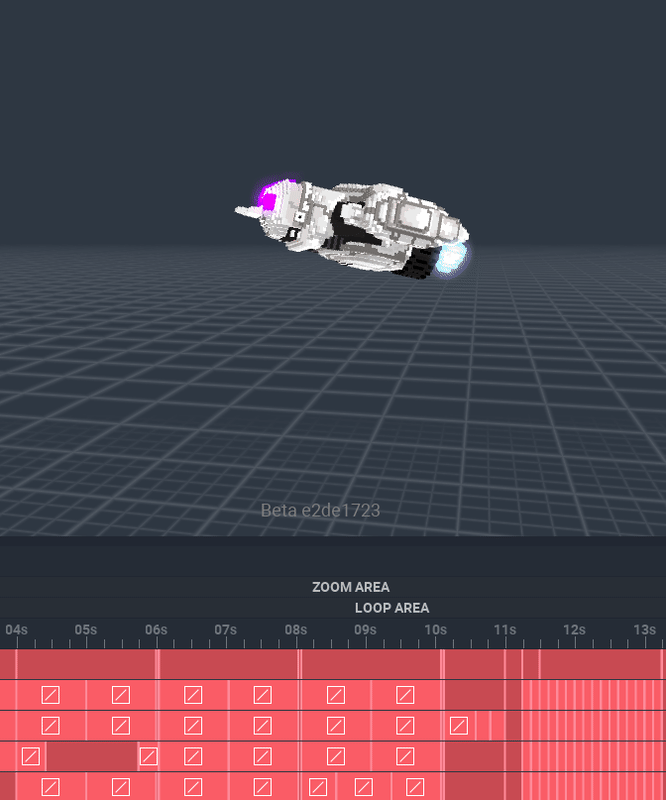
Task: Select easing icon at 06.5s in third keyframe track
Action: point(193,756)
